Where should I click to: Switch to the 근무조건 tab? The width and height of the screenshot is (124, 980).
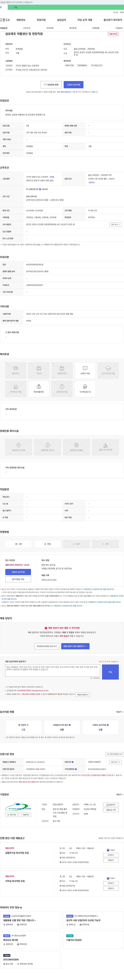pyautogui.click(x=27, y=28)
